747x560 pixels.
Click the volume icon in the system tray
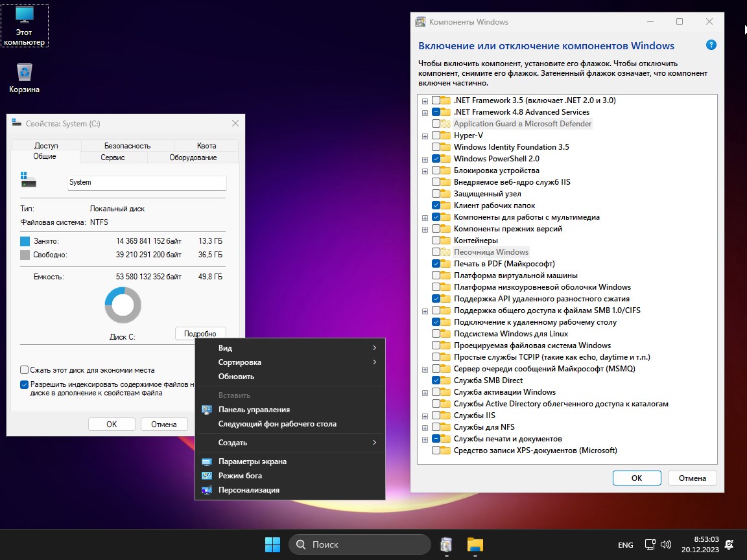(666, 544)
